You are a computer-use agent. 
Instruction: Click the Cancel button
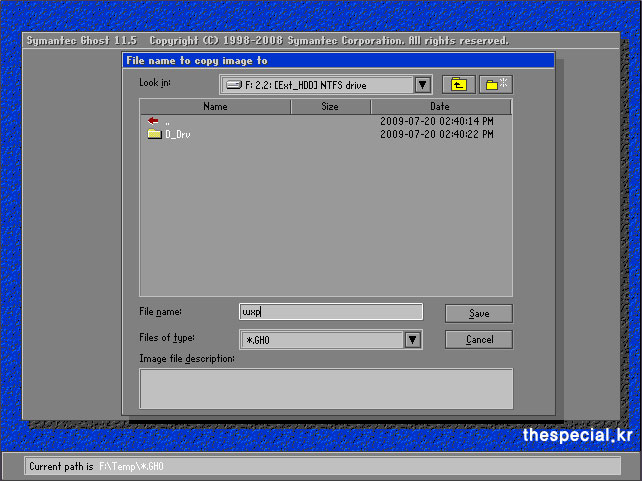click(x=479, y=340)
